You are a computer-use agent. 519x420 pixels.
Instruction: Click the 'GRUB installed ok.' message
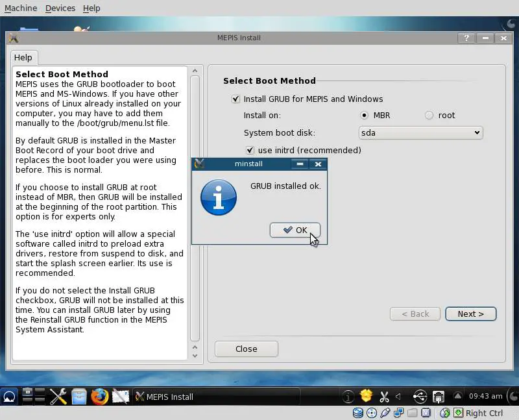(285, 186)
